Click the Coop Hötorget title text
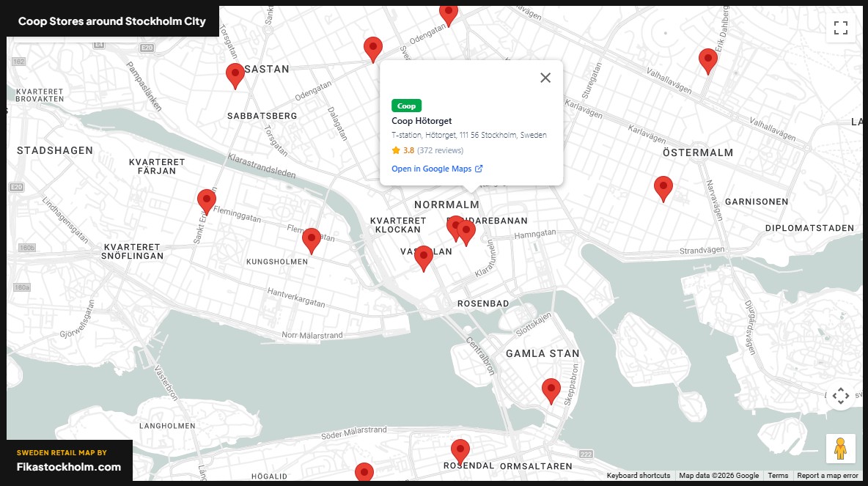This screenshot has height=486, width=868. pos(422,121)
